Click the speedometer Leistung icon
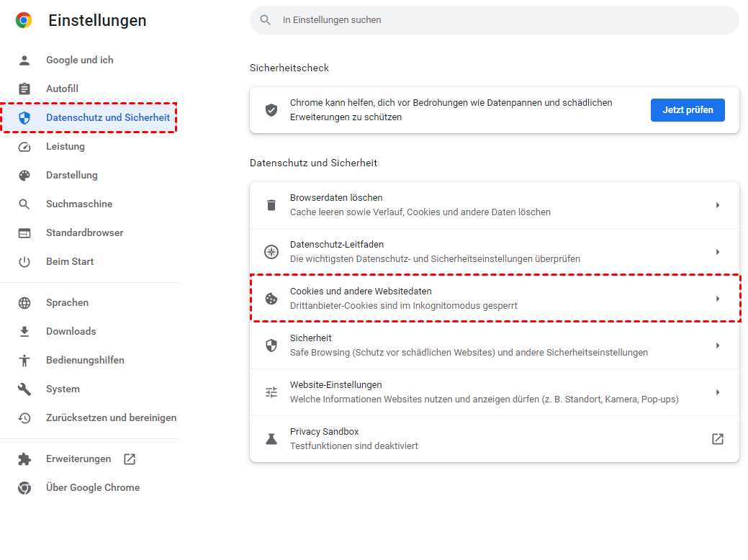748x560 pixels. click(24, 147)
